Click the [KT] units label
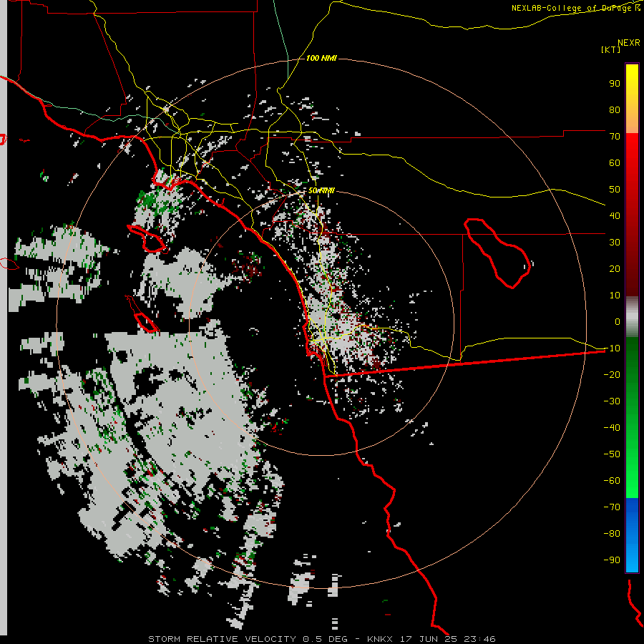This screenshot has height=644, width=644. [611, 49]
